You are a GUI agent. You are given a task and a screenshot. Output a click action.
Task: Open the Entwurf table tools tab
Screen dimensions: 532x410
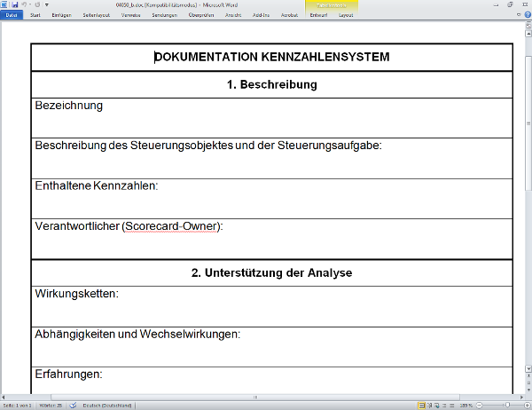point(318,15)
